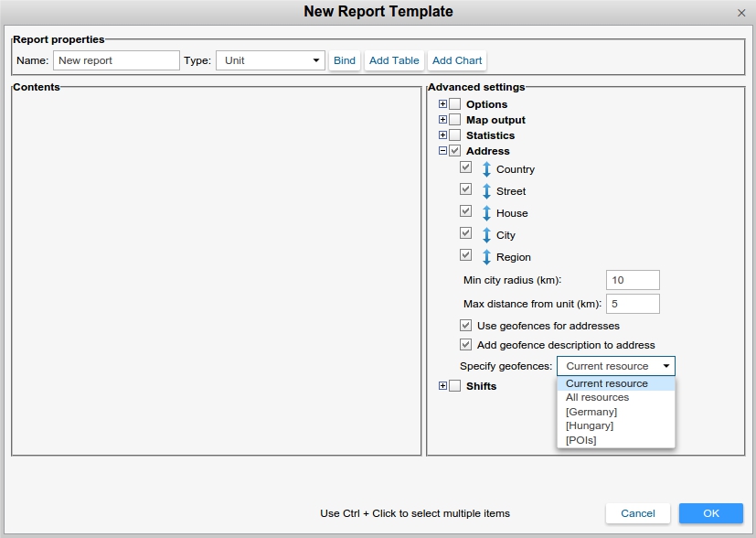The image size is (756, 538).
Task: Click the reorder arrows icon beside Street
Action: 487,191
